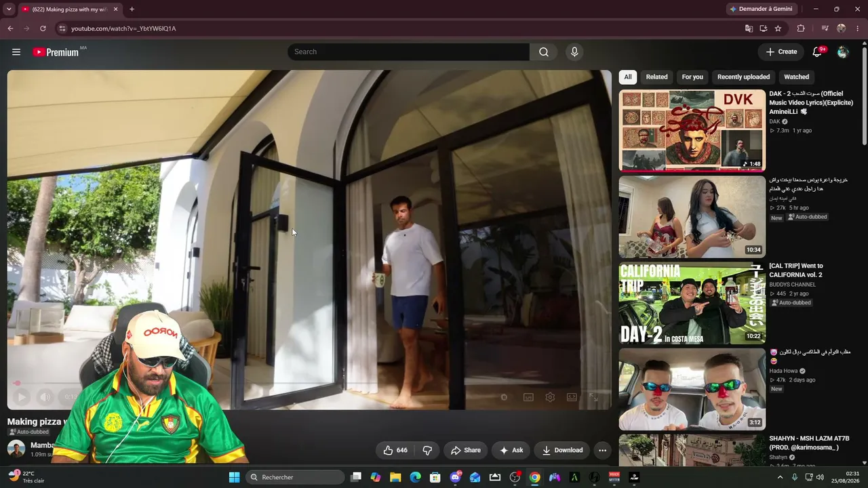Open Chrome profile avatar

click(x=842, y=28)
